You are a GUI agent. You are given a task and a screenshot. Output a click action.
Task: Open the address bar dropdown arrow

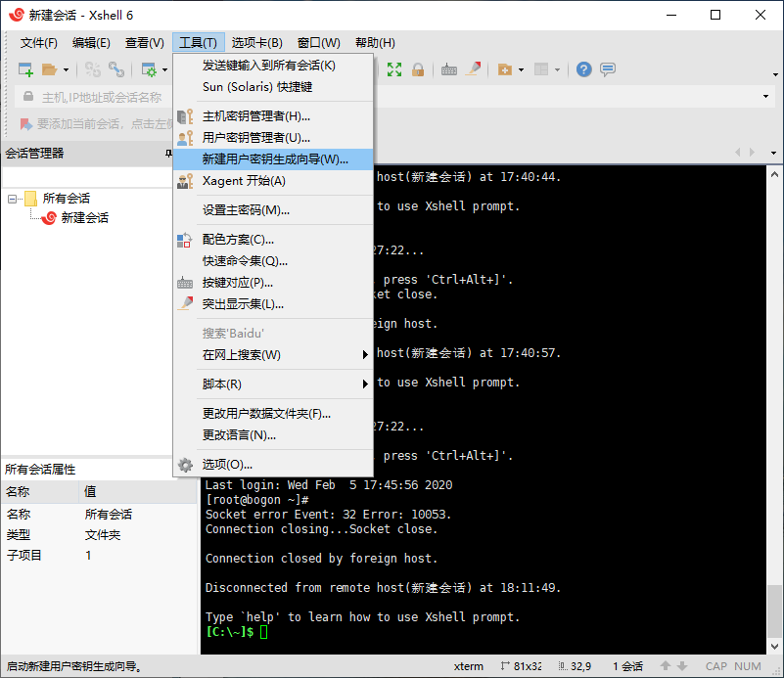[x=765, y=97]
